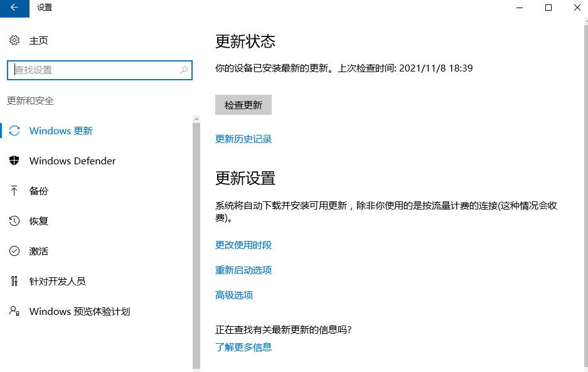588x372 pixels.
Task: Click the 更新状态 heading
Action: click(245, 41)
